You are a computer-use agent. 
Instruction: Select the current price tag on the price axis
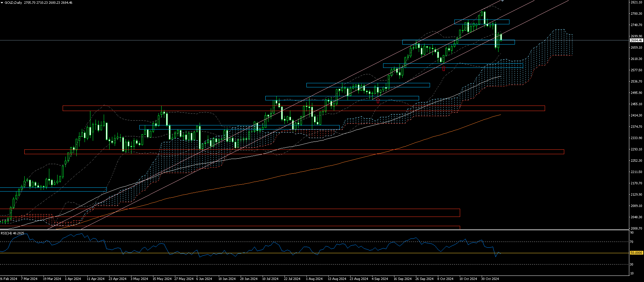tap(636, 40)
